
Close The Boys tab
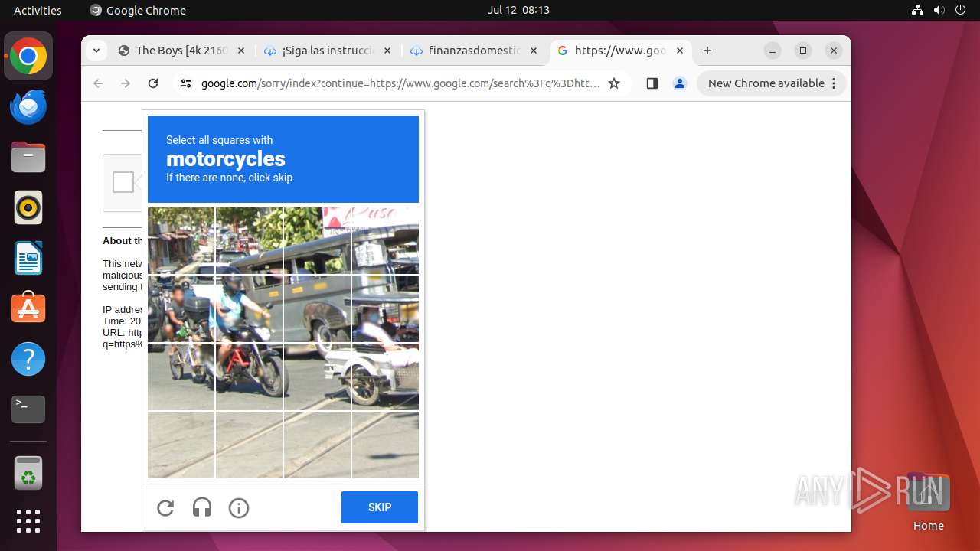241,51
